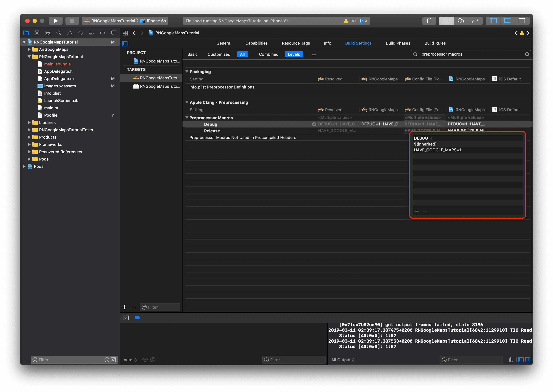Expand the Recovered References folder
Image resolution: width=553 pixels, height=392 pixels.
pos(29,152)
